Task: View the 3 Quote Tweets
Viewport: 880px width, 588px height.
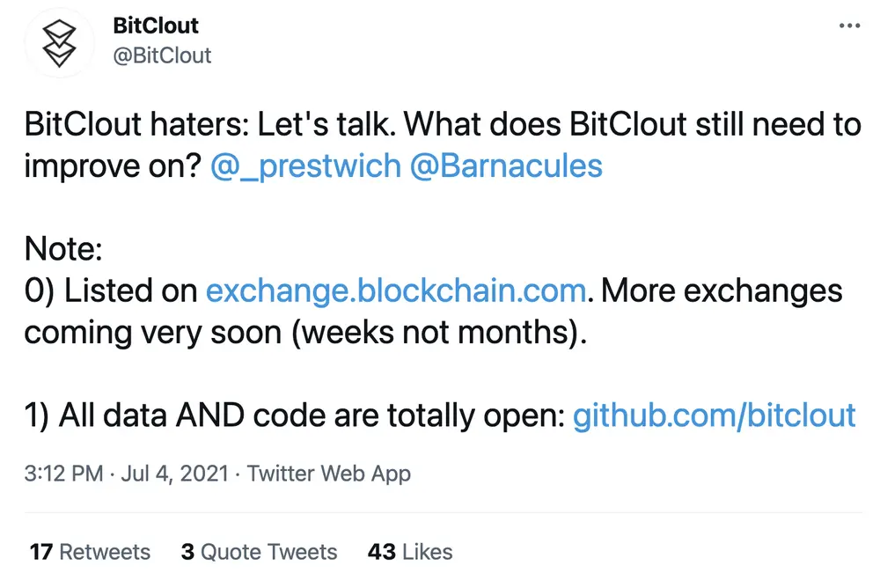Action: (259, 552)
